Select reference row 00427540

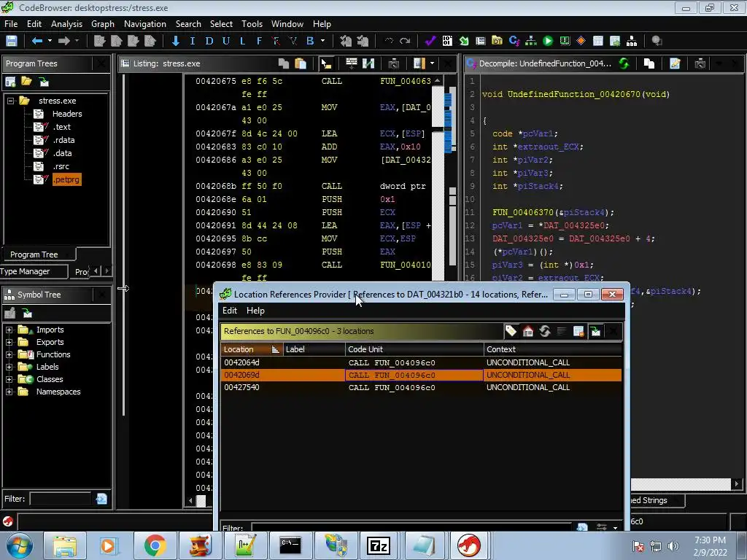point(421,387)
